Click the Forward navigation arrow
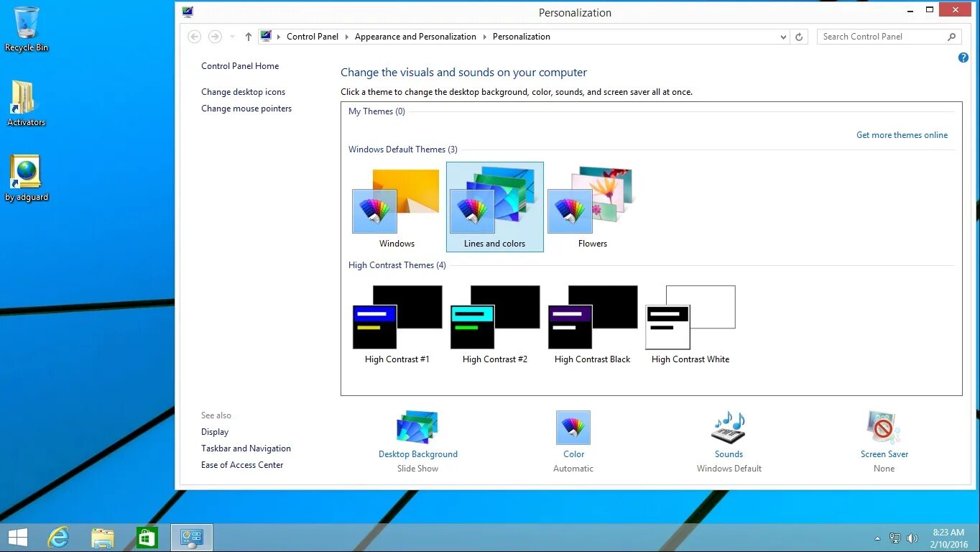This screenshot has height=552, width=980. [215, 37]
